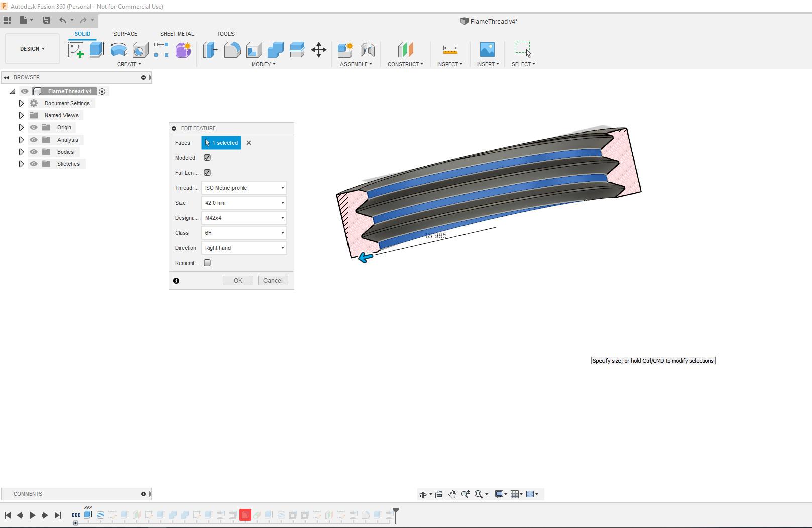Click the Construct plane icon
The height and width of the screenshot is (528, 812).
(x=405, y=50)
